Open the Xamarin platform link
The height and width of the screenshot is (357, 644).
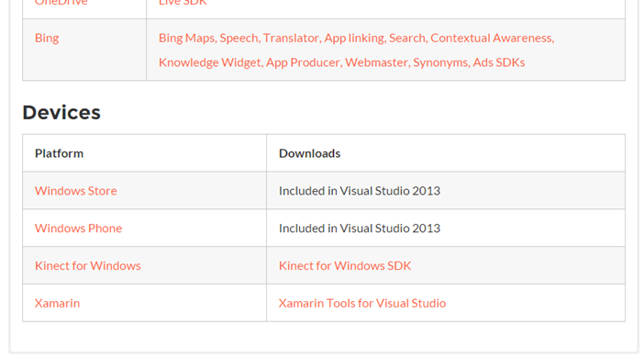58,303
